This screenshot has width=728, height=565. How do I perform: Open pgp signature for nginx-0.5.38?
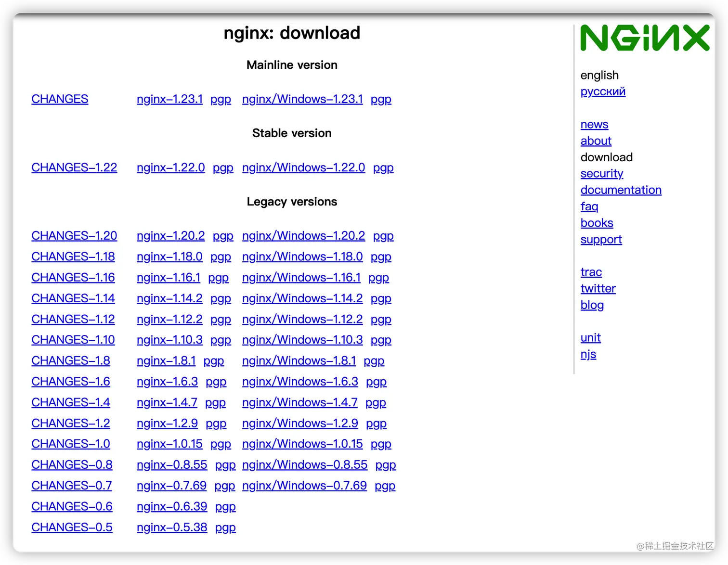225,528
